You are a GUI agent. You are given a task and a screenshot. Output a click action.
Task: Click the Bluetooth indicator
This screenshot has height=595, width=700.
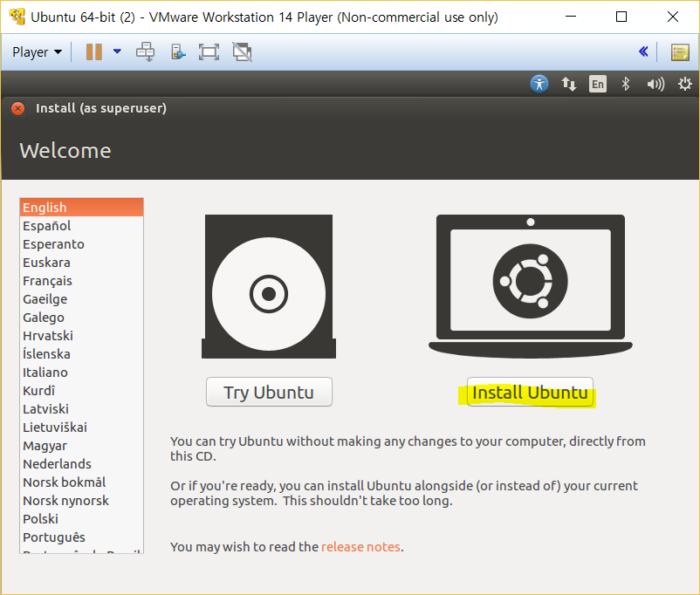[x=625, y=84]
